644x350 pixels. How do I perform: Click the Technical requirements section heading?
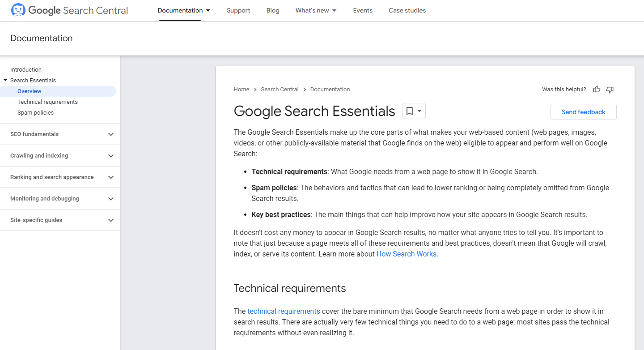pyautogui.click(x=290, y=288)
